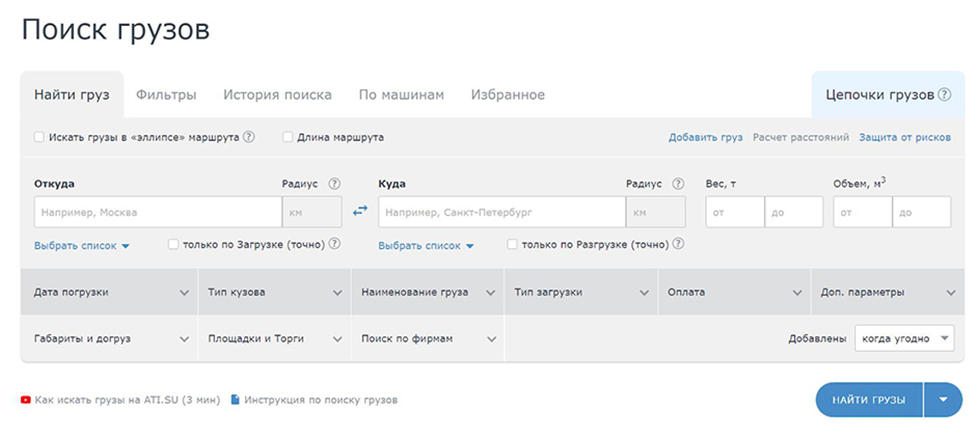Enable Искать грузы в «эллипсе» маршрута checkbox
Image resolution: width=978 pixels, height=438 pixels.
(x=39, y=137)
